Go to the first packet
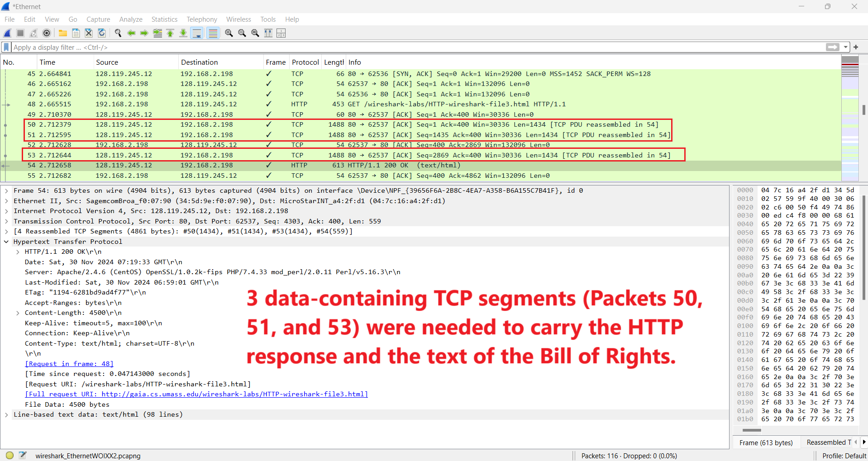The width and height of the screenshot is (868, 461). [171, 33]
